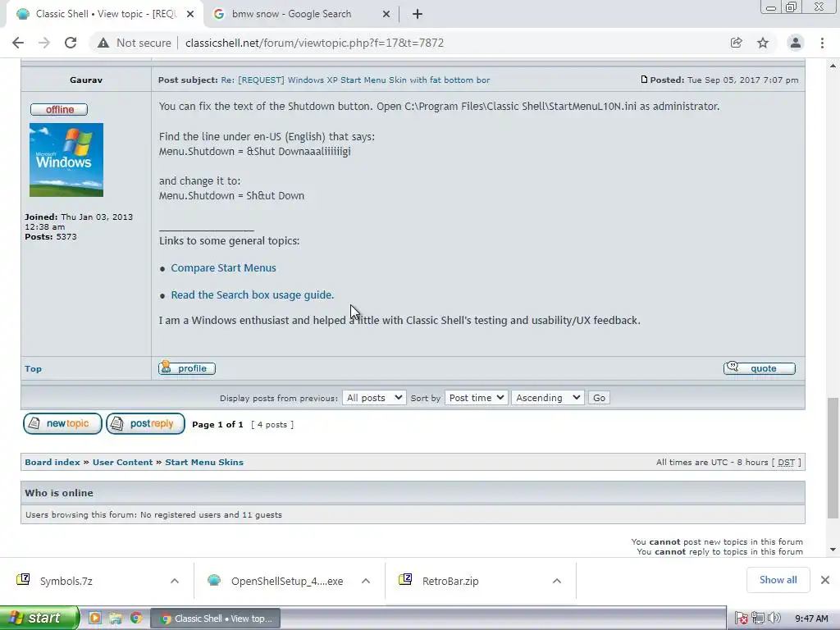This screenshot has width=840, height=630.
Task: Bookmark this page with the star
Action: (x=763, y=43)
